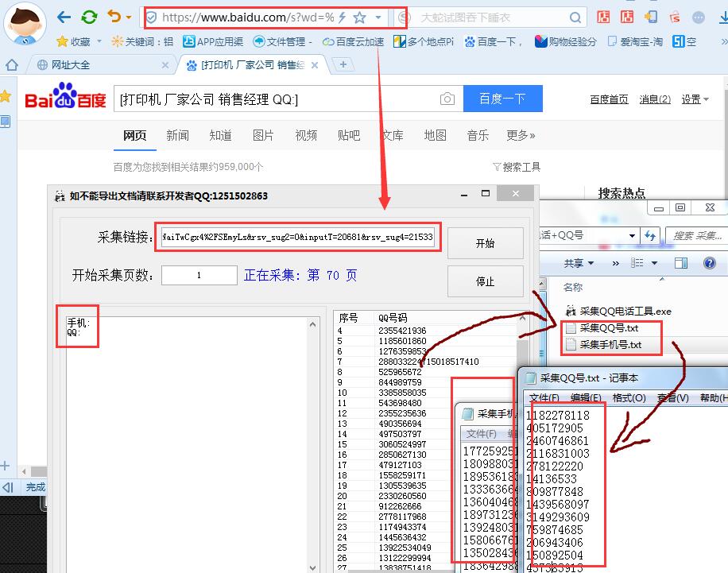Expand the 收藏 favorites dropdown arrow

pyautogui.click(x=99, y=41)
